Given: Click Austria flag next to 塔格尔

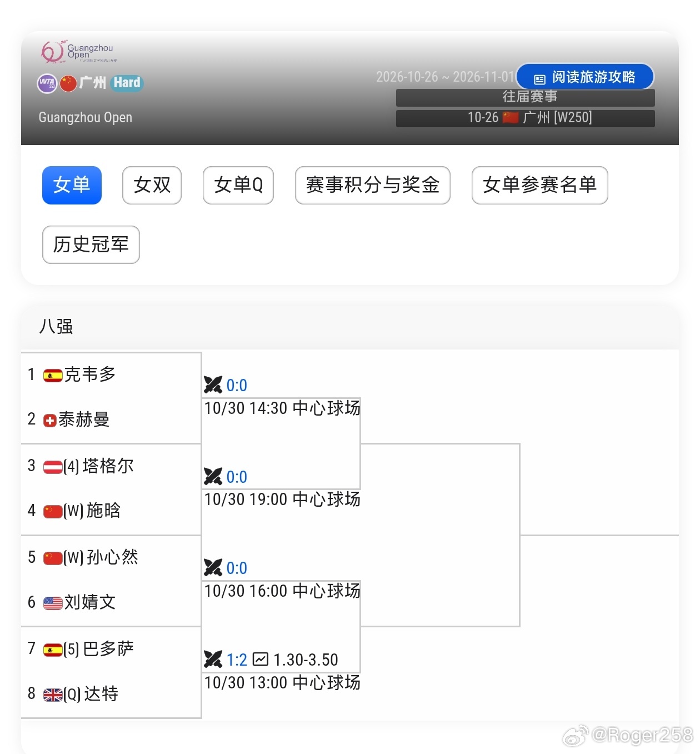Looking at the screenshot, I should click(x=53, y=467).
